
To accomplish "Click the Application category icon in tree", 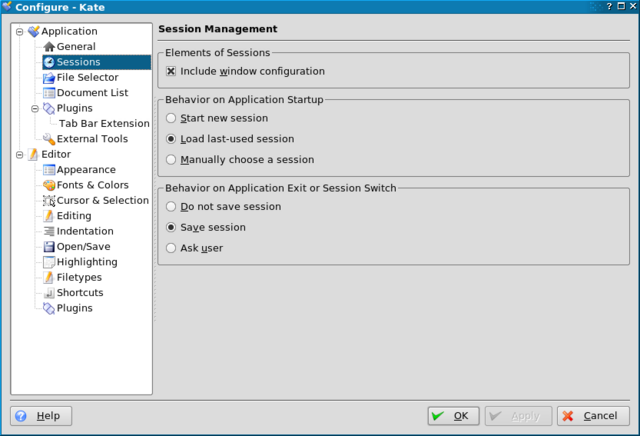I will coord(33,31).
